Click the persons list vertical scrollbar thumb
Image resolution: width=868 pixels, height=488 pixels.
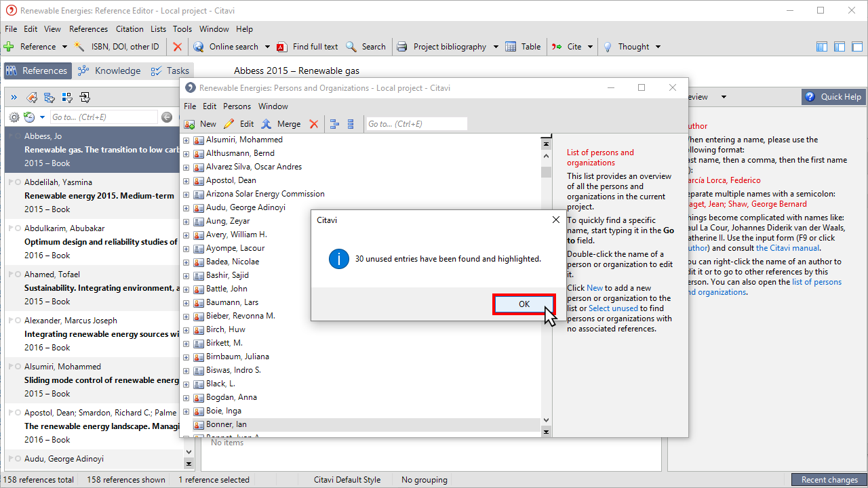pyautogui.click(x=546, y=171)
